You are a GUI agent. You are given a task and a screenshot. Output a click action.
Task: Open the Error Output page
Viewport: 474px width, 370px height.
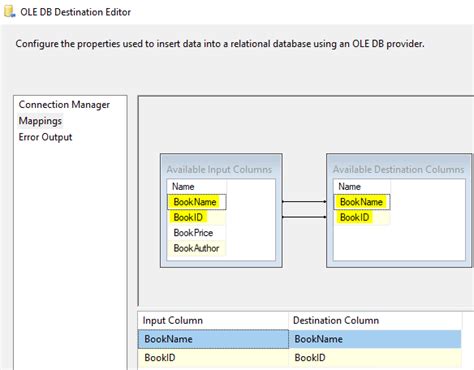coord(45,137)
